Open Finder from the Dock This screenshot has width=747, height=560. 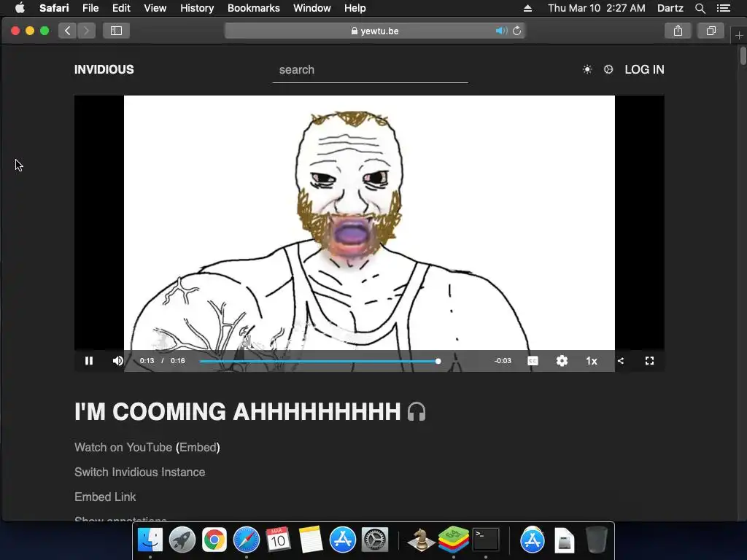(150, 540)
